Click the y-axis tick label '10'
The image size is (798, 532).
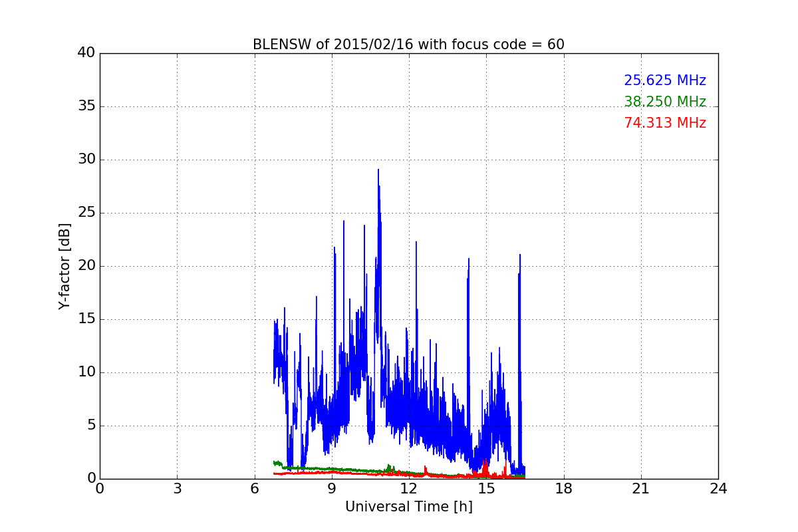pyautogui.click(x=86, y=372)
